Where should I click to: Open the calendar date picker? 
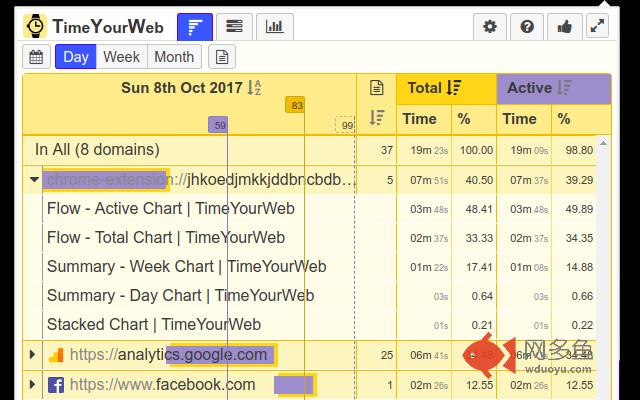(36, 57)
